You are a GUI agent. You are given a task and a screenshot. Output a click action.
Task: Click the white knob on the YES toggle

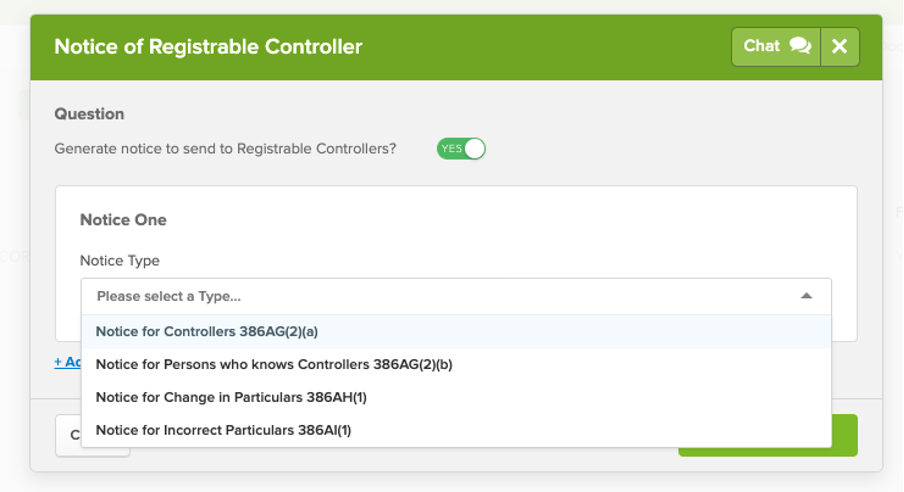coord(474,149)
